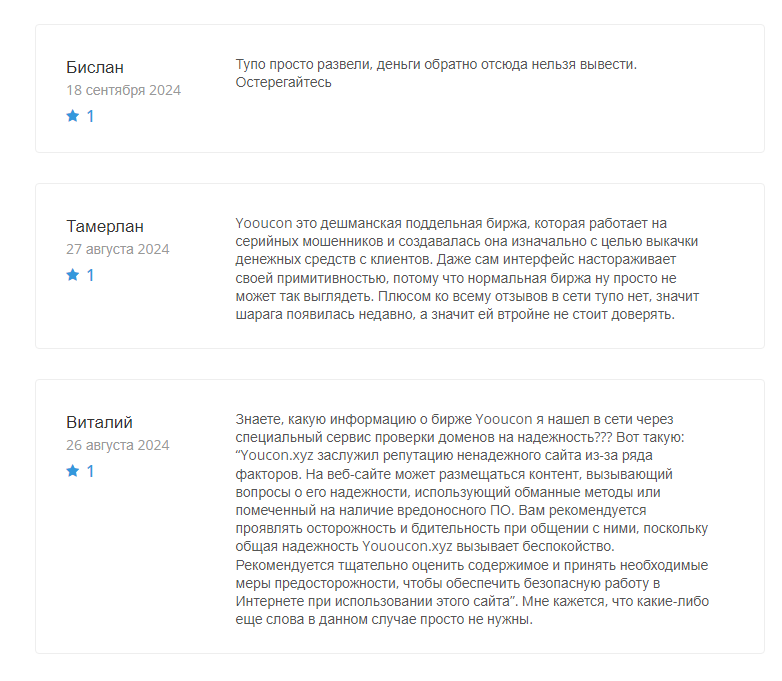This screenshot has height=681, width=782.
Task: Click the reviewer name Бислан
Action: point(95,67)
